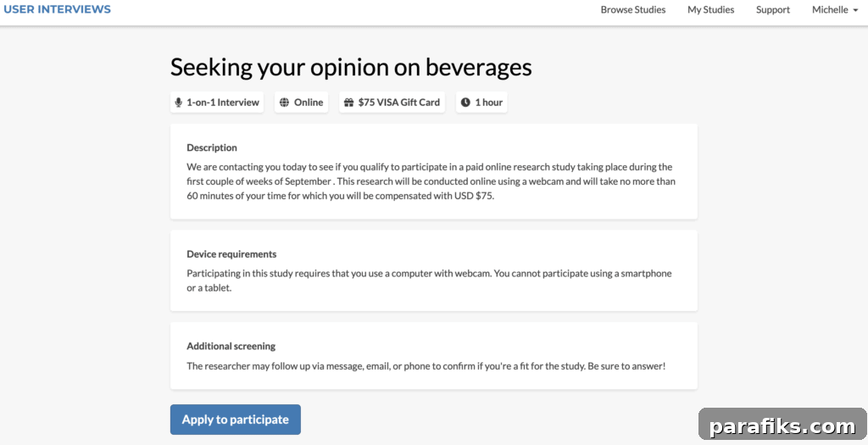The image size is (868, 445).
Task: Select the 1-on-1 Interview tag text
Action: (x=223, y=103)
